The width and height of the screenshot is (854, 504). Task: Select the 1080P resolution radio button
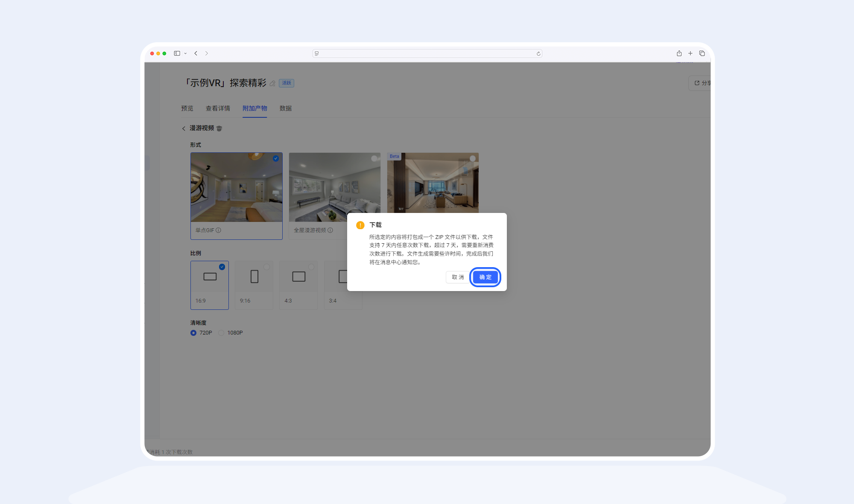coord(221,333)
